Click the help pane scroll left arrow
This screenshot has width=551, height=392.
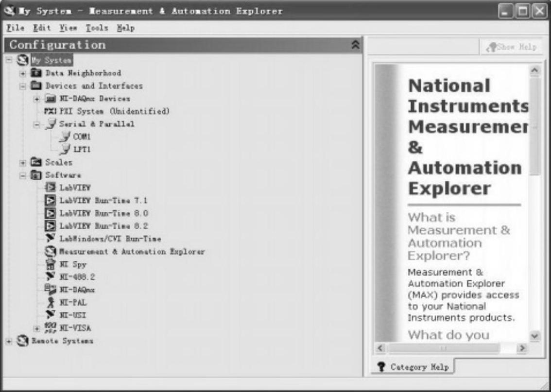[x=380, y=348]
